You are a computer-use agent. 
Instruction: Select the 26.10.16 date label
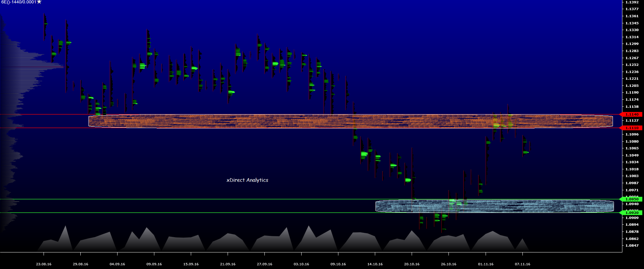448,264
